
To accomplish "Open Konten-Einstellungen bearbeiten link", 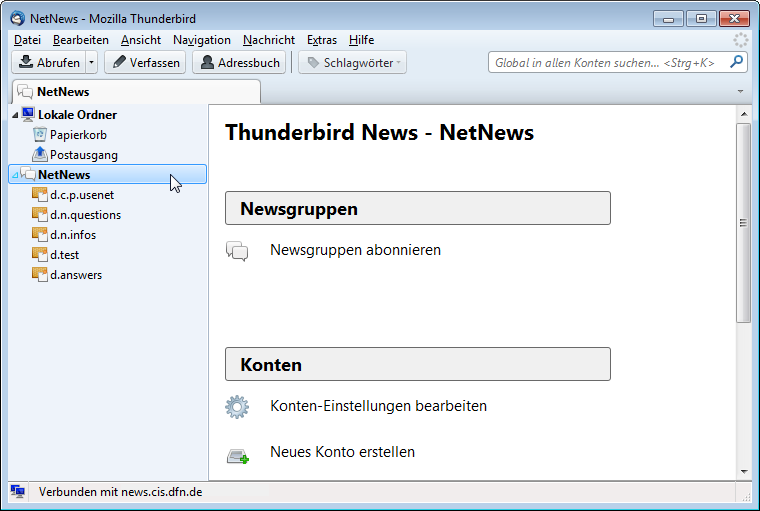I will (x=378, y=406).
